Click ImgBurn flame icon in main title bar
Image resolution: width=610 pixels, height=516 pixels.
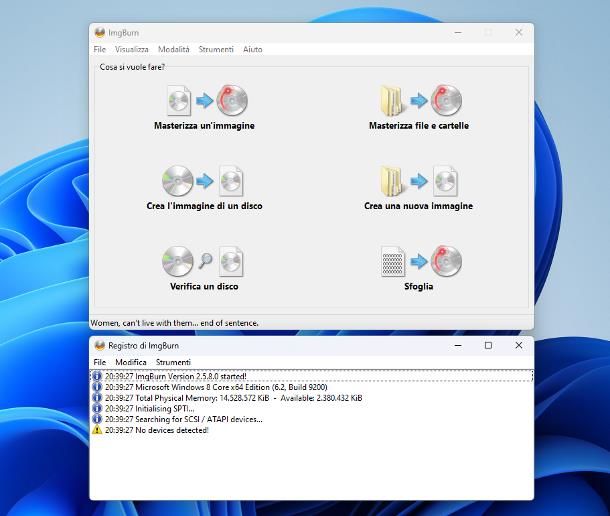click(100, 32)
